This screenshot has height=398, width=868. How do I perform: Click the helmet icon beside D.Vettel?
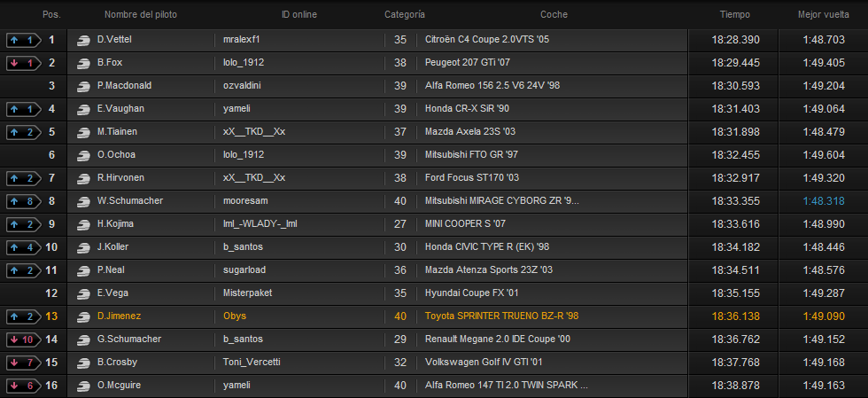click(83, 40)
